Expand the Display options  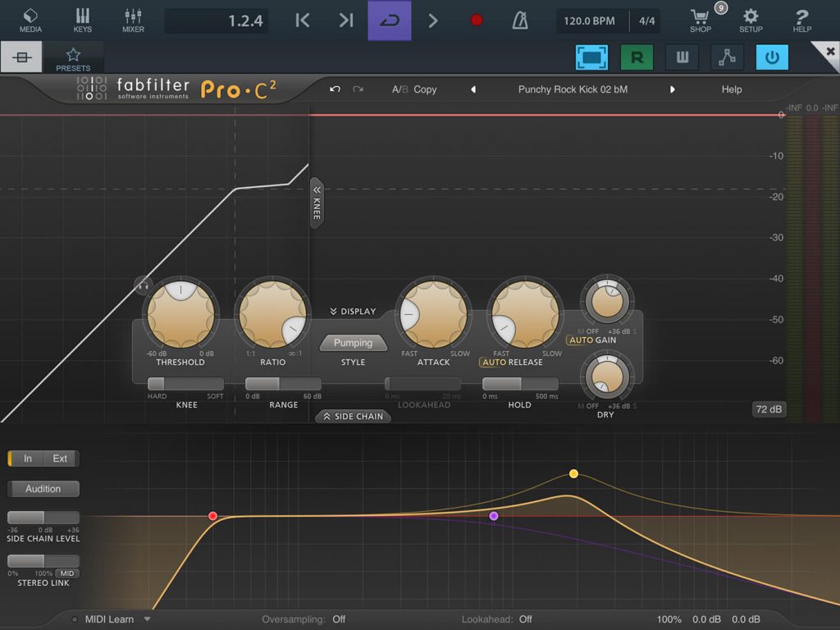[353, 311]
